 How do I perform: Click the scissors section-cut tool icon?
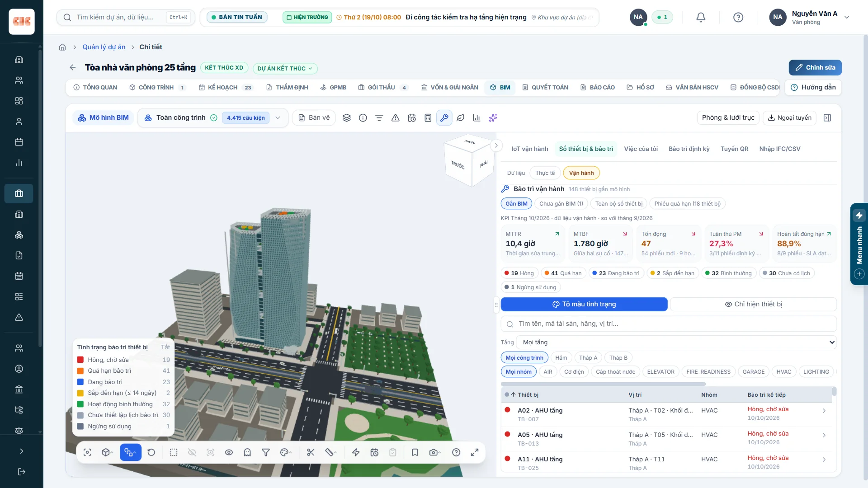pos(311,452)
